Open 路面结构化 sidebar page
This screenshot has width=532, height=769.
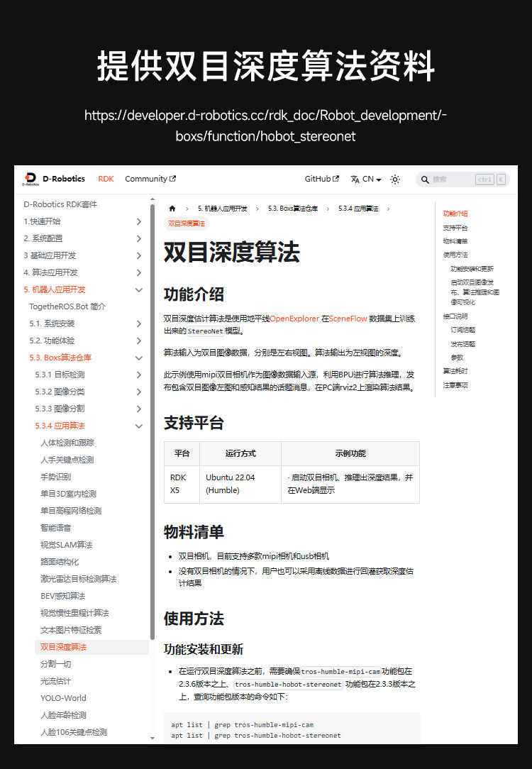point(60,562)
